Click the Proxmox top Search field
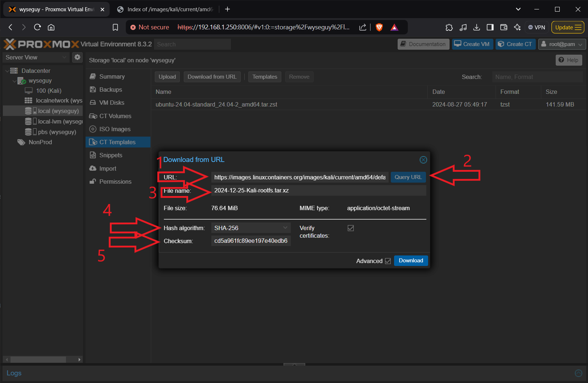The image size is (588, 383). coord(192,44)
